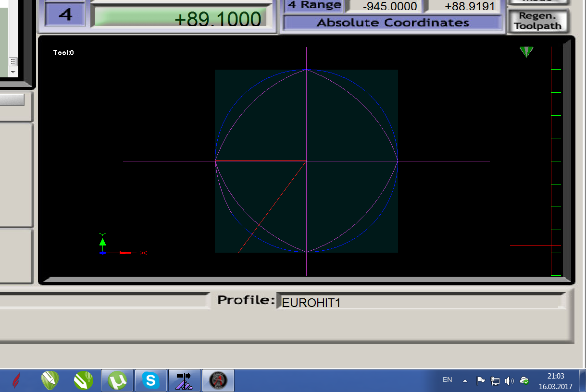Click the EN language indicator

tap(448, 380)
